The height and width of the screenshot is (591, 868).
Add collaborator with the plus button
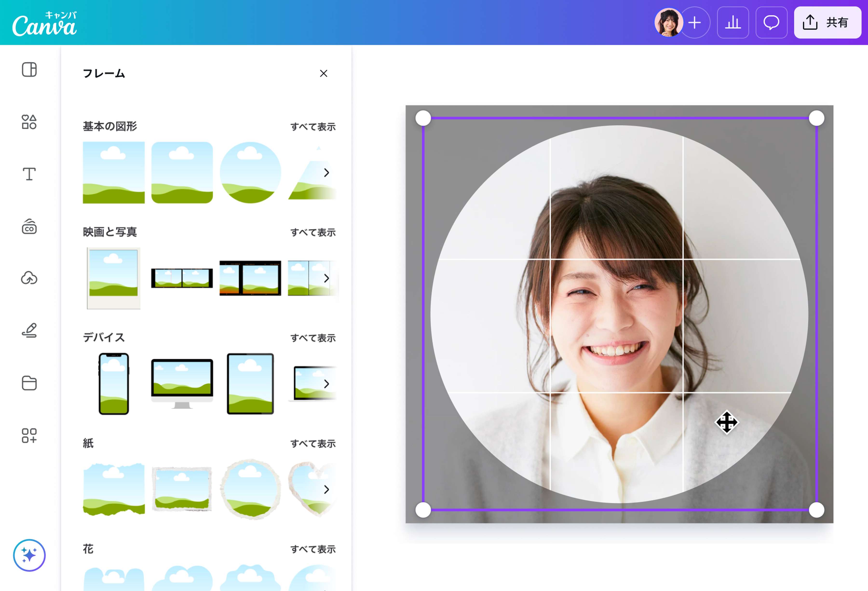tap(695, 22)
